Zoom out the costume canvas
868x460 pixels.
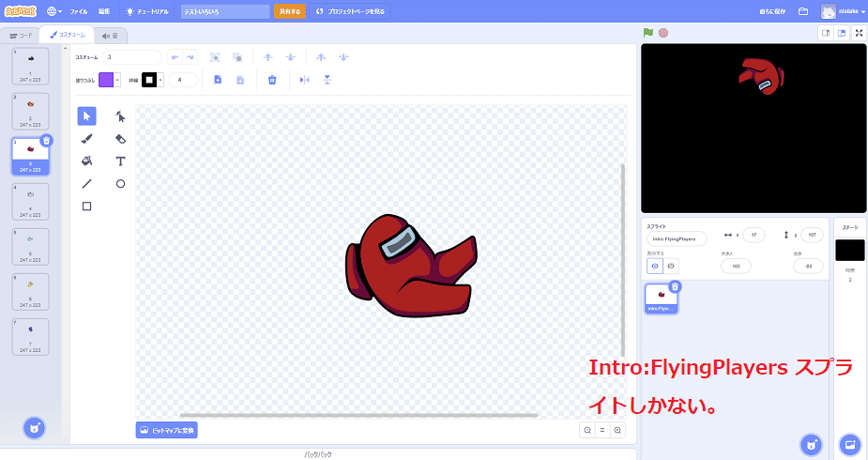(x=587, y=430)
